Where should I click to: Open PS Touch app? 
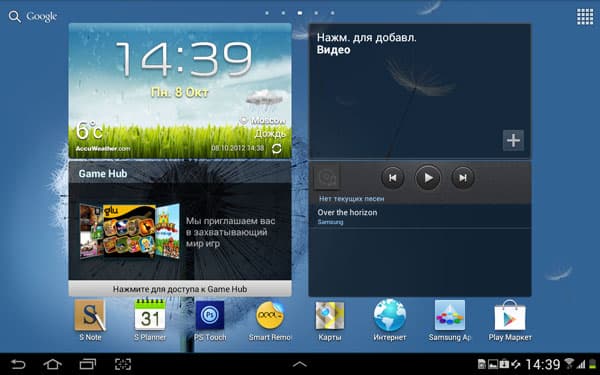point(210,315)
